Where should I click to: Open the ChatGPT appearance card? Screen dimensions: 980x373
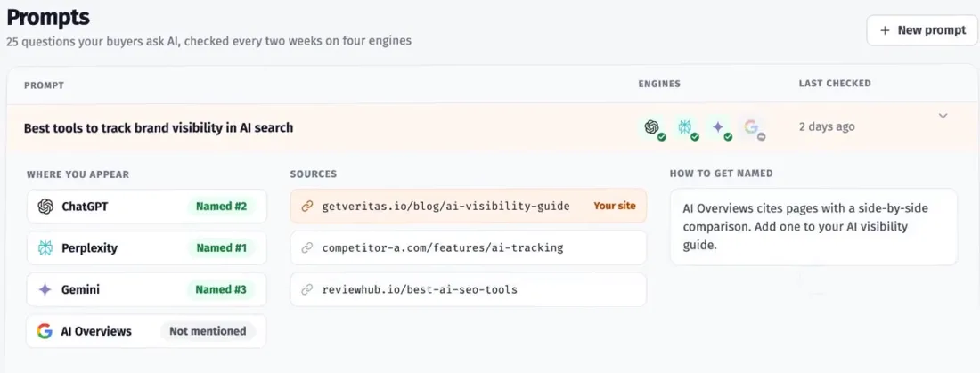147,207
